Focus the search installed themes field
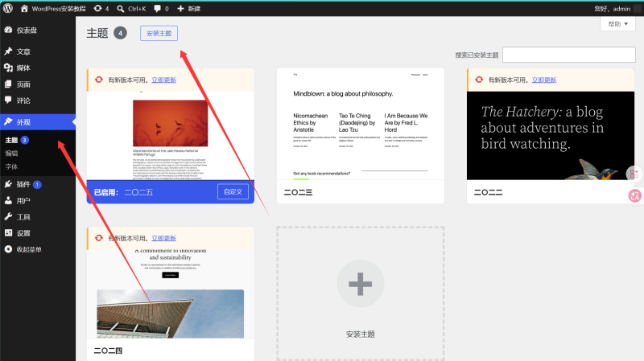Image resolution: width=644 pixels, height=361 pixels. (x=569, y=55)
